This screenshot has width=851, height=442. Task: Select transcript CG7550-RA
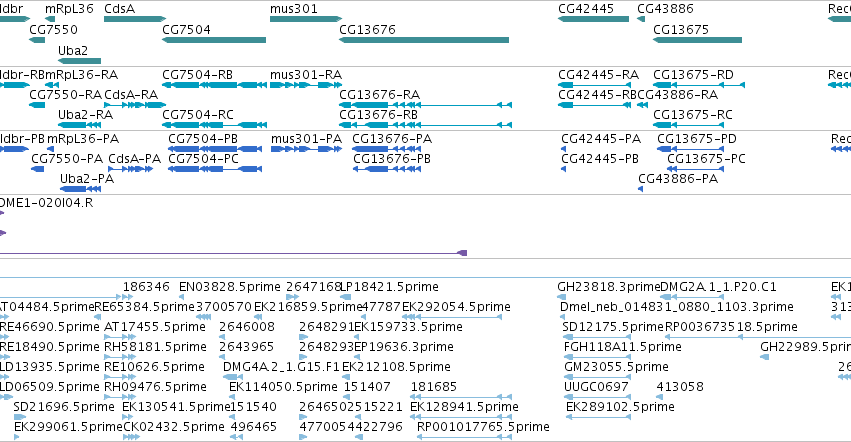66,95
